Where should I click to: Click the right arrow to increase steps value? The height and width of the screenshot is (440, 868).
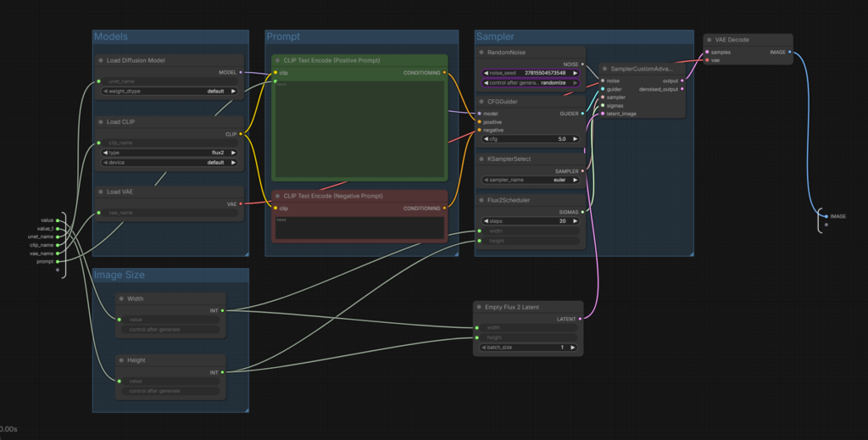tap(576, 220)
